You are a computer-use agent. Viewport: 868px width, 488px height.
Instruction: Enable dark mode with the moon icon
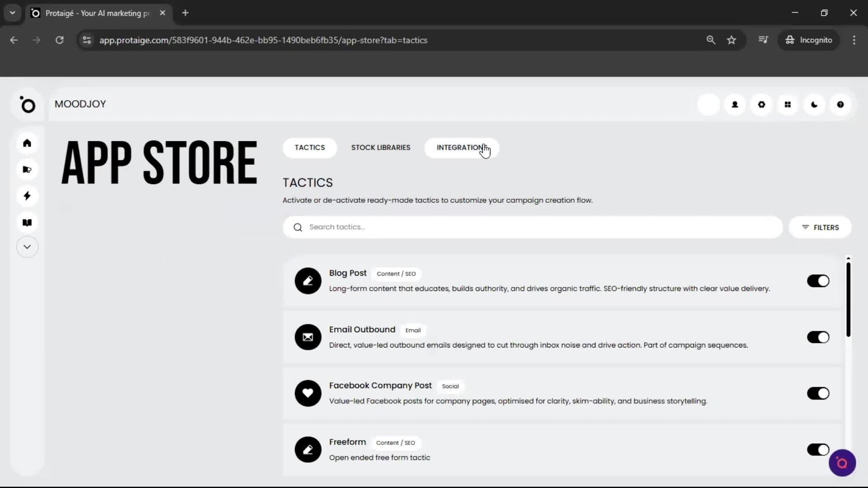[814, 104]
